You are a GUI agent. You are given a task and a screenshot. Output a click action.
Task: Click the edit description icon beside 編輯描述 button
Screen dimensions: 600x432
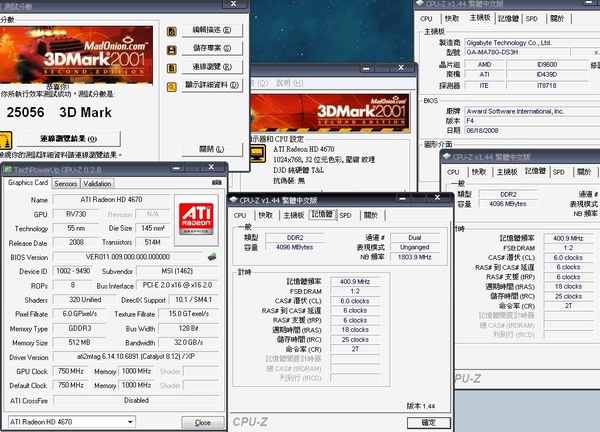(x=172, y=31)
